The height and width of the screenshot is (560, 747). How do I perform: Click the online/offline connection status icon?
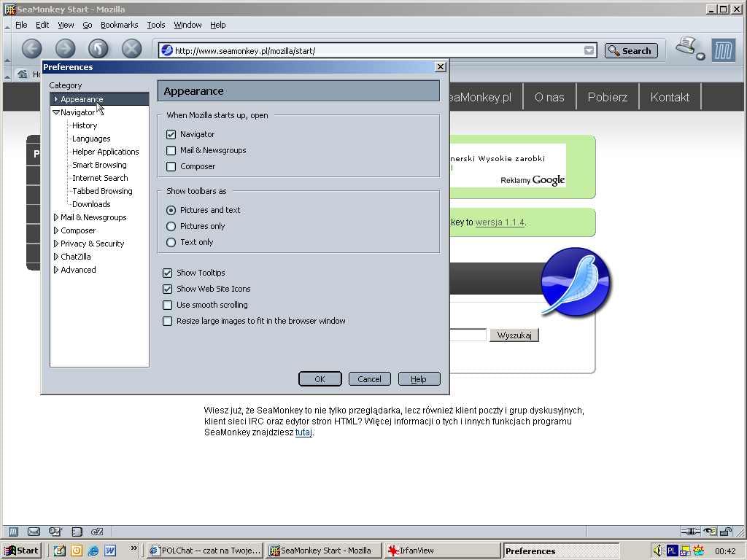click(690, 532)
